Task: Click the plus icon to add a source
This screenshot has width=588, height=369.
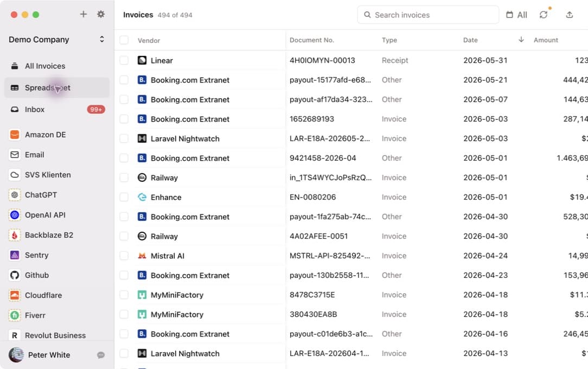Action: (83, 14)
